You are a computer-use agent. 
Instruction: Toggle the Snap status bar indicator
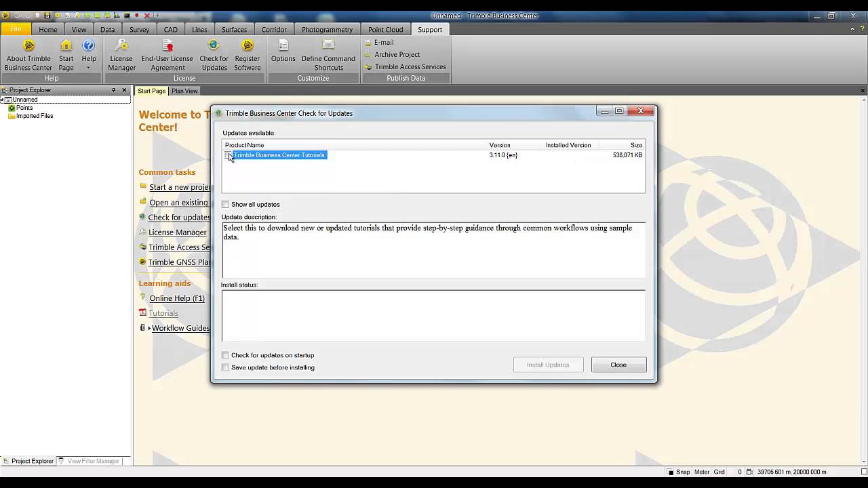pos(679,472)
